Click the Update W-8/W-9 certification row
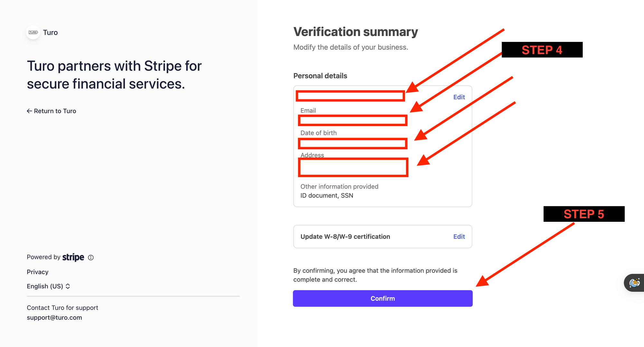 tap(345, 237)
